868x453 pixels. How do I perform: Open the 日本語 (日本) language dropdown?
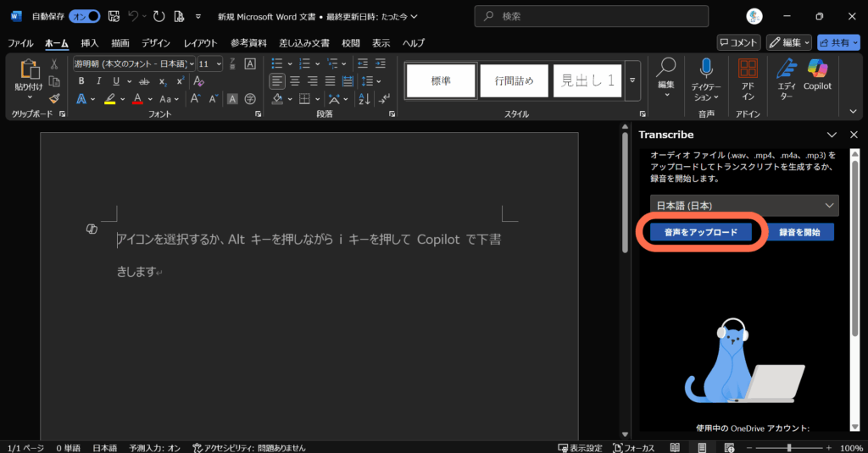tap(744, 205)
